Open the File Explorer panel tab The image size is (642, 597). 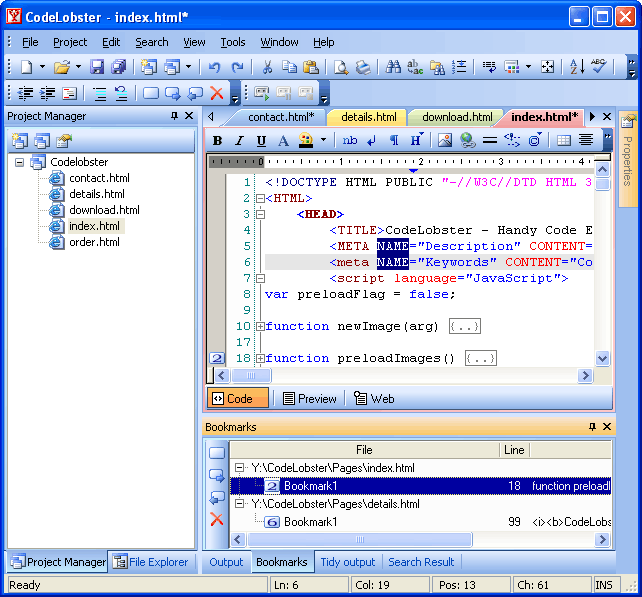(151, 562)
